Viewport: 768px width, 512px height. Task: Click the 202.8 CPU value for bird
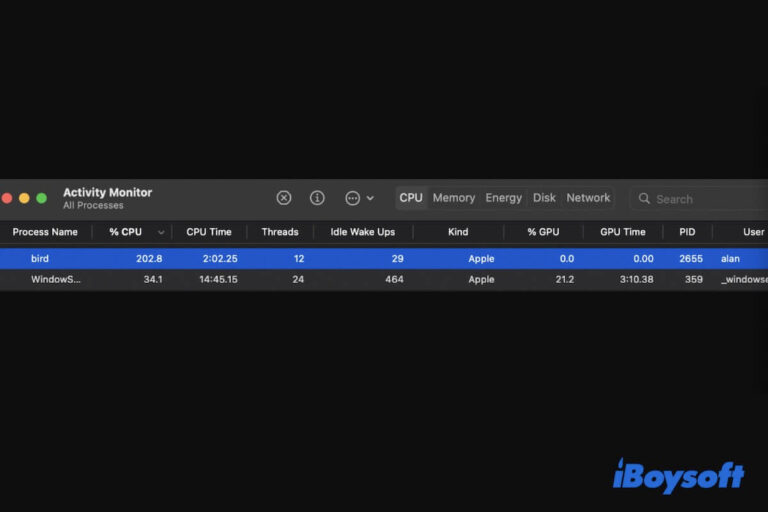tap(149, 258)
